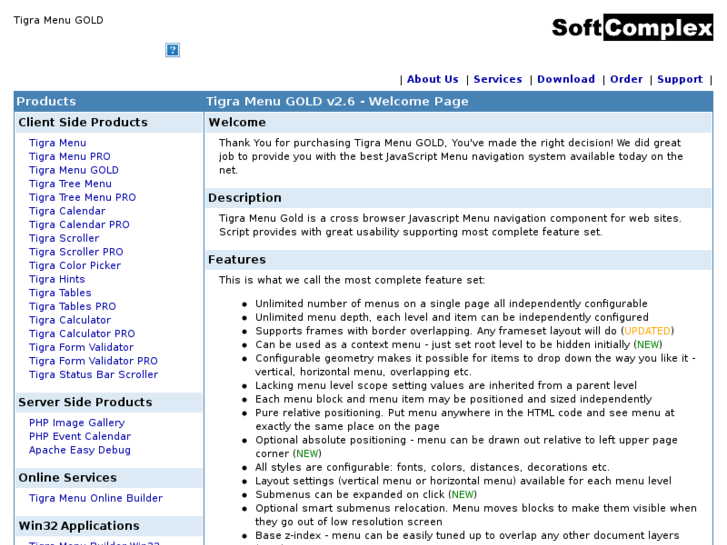Open the Tigra Tree Menu PRO link
This screenshot has height=545, width=727.
coord(82,197)
